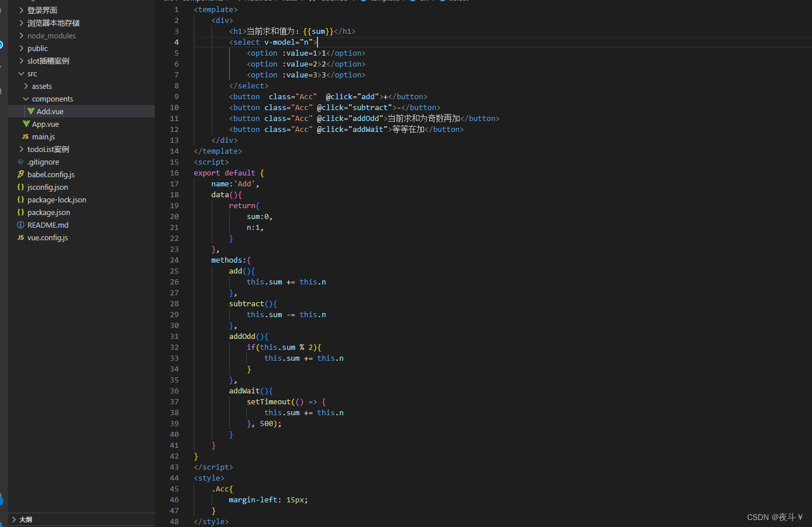Expand the assets folder

point(26,86)
